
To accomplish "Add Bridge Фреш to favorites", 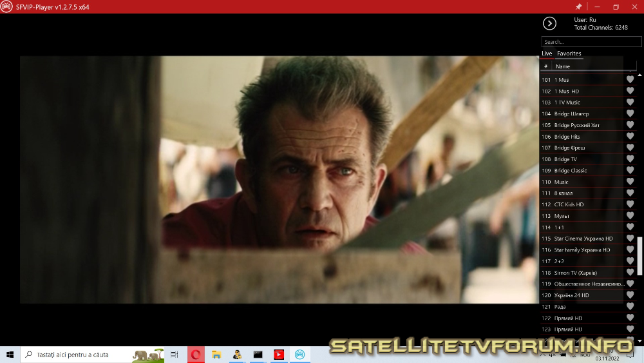I will coord(630,148).
